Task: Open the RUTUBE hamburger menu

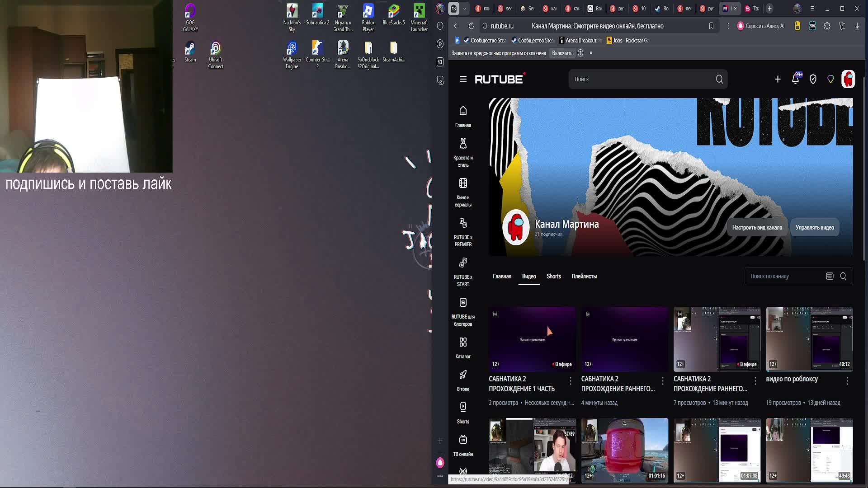Action: pos(463,79)
